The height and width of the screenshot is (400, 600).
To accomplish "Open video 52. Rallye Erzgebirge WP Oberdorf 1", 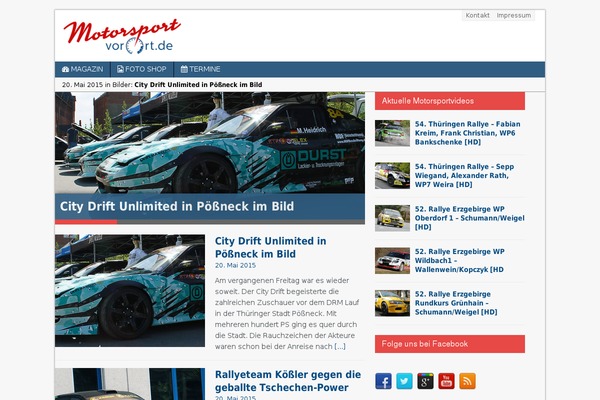I will click(x=470, y=218).
